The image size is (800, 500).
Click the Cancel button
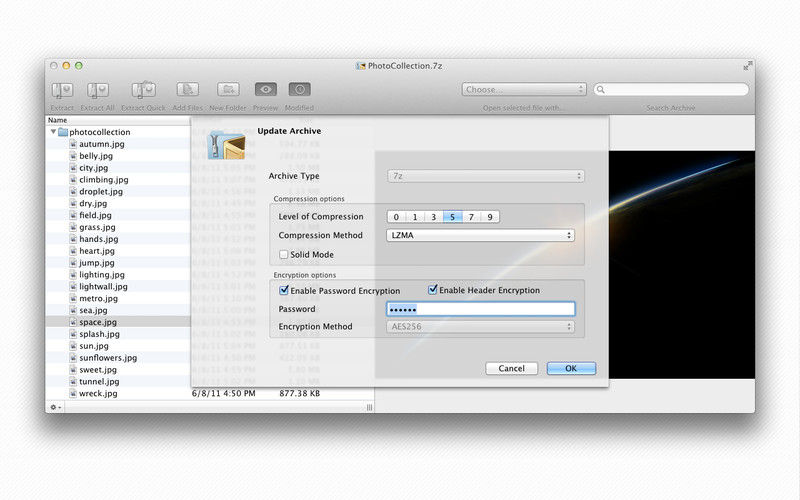512,368
